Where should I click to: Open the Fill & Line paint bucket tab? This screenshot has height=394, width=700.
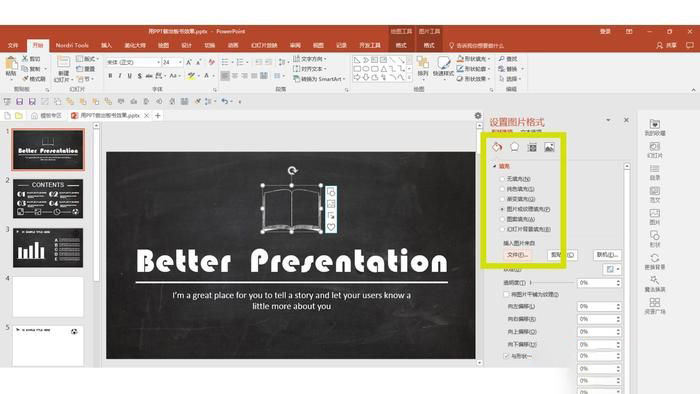coord(497,147)
